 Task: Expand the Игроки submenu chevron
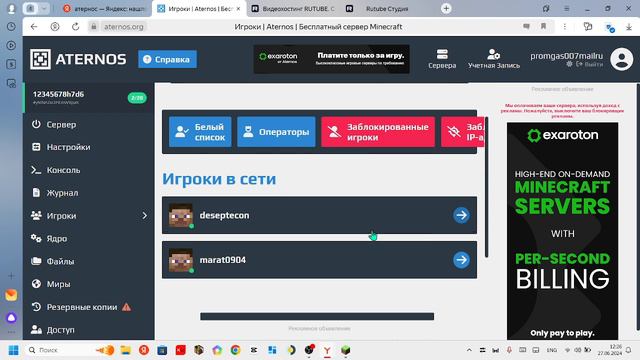pos(144,216)
